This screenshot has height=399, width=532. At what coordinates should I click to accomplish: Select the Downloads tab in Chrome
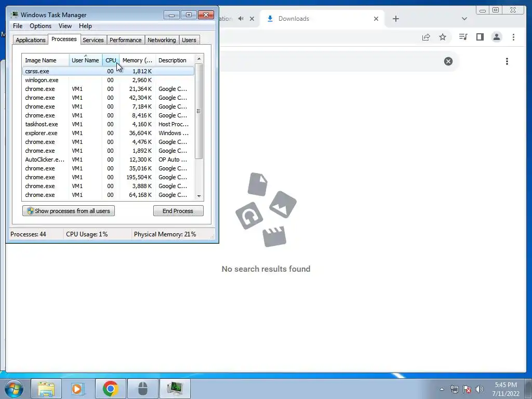tap(322, 19)
